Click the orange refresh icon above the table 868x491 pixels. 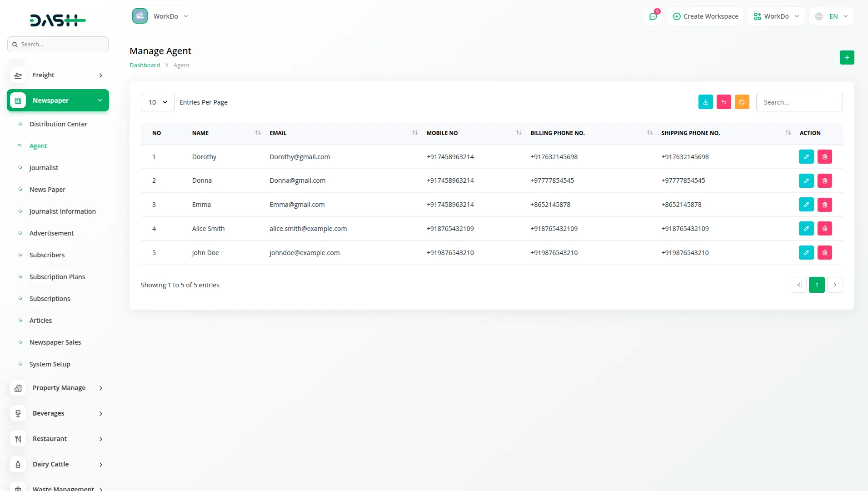pyautogui.click(x=742, y=102)
